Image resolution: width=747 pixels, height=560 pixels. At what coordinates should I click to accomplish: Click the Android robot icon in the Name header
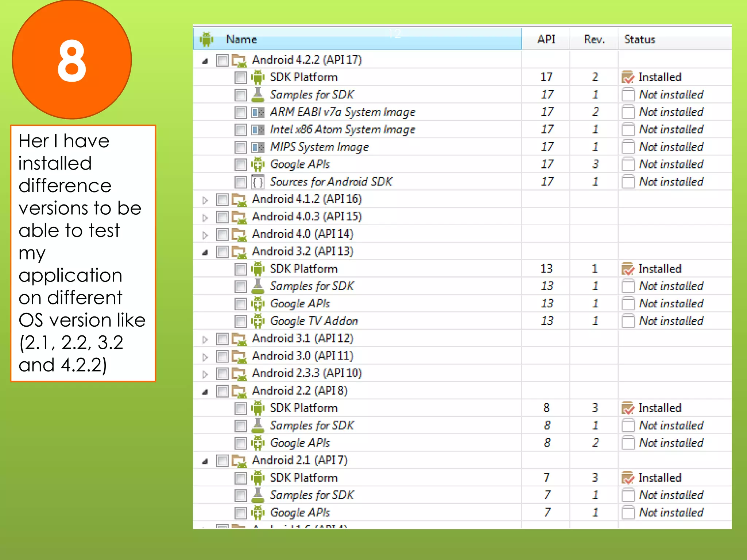206,39
